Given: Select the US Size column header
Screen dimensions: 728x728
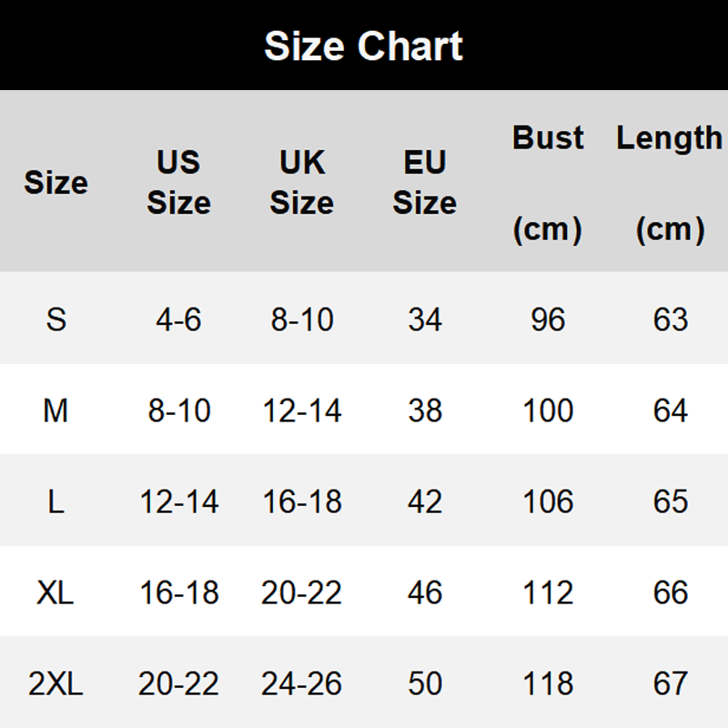Looking at the screenshot, I should [x=178, y=182].
